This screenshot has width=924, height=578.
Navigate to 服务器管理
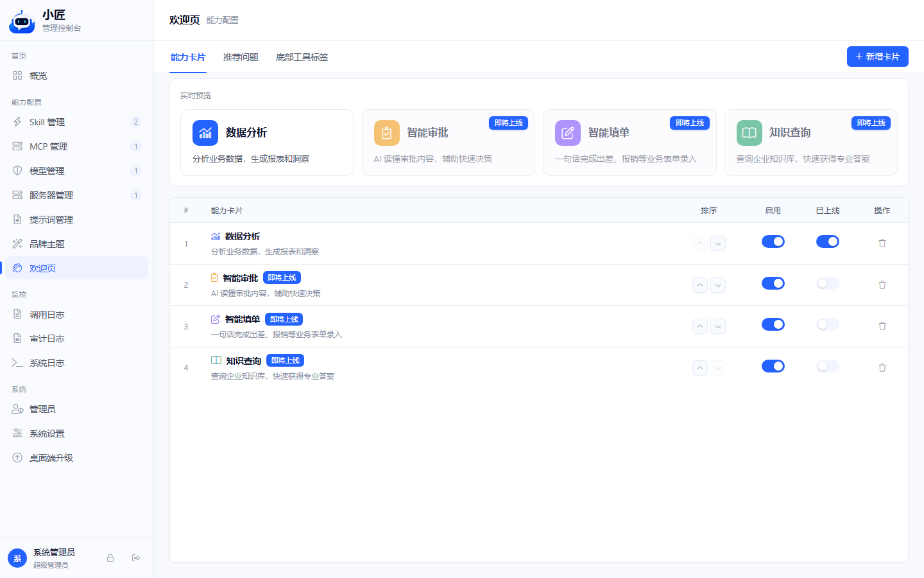[76, 195]
